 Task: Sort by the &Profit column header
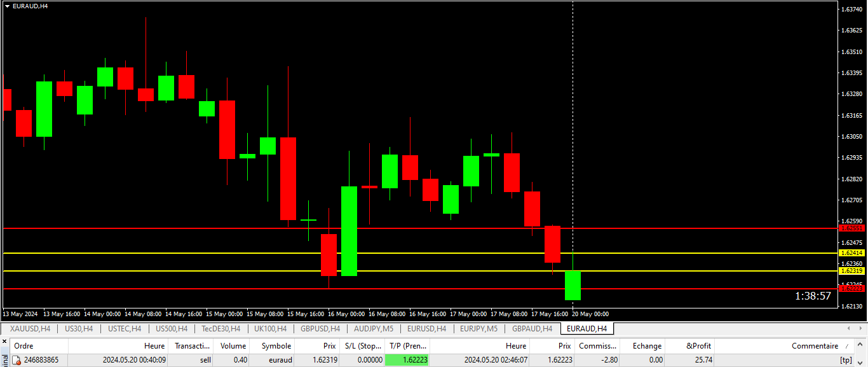click(690, 346)
